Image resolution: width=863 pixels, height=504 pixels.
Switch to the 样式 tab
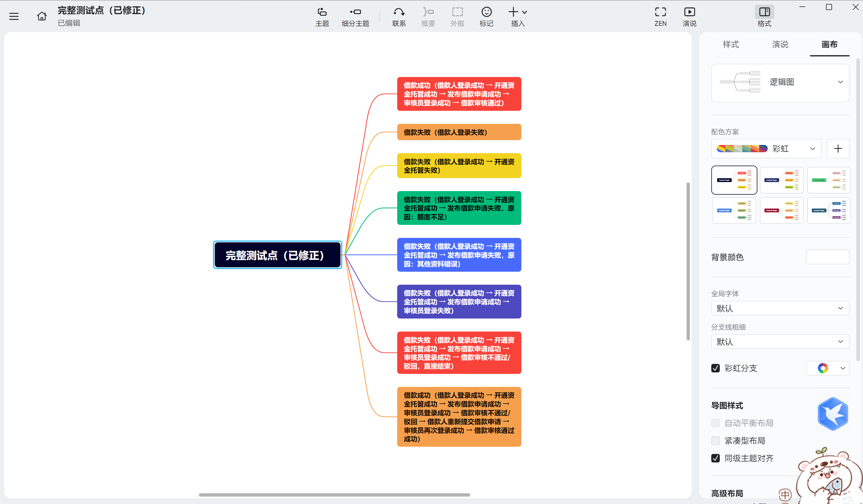731,45
